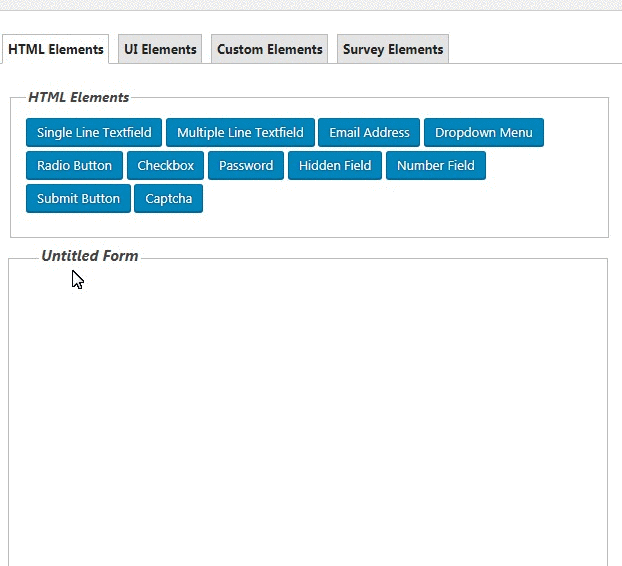The width and height of the screenshot is (622, 566).
Task: Click blank tab bar area after Survey Elements
Action: (535, 49)
